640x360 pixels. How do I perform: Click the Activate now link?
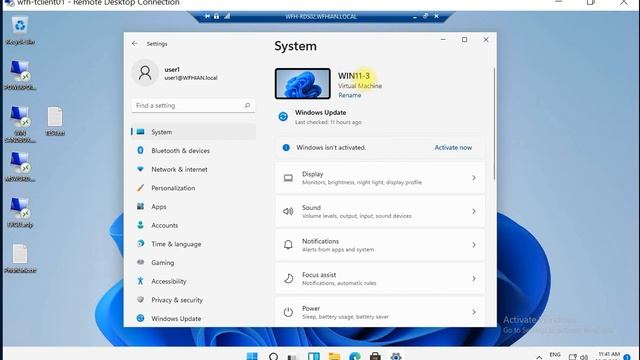pyautogui.click(x=453, y=147)
